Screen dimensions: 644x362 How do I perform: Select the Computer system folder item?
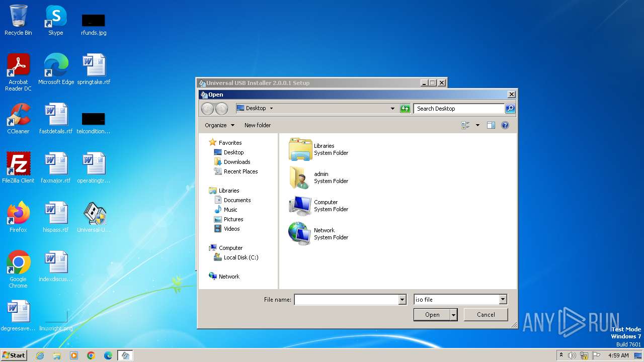pyautogui.click(x=300, y=206)
